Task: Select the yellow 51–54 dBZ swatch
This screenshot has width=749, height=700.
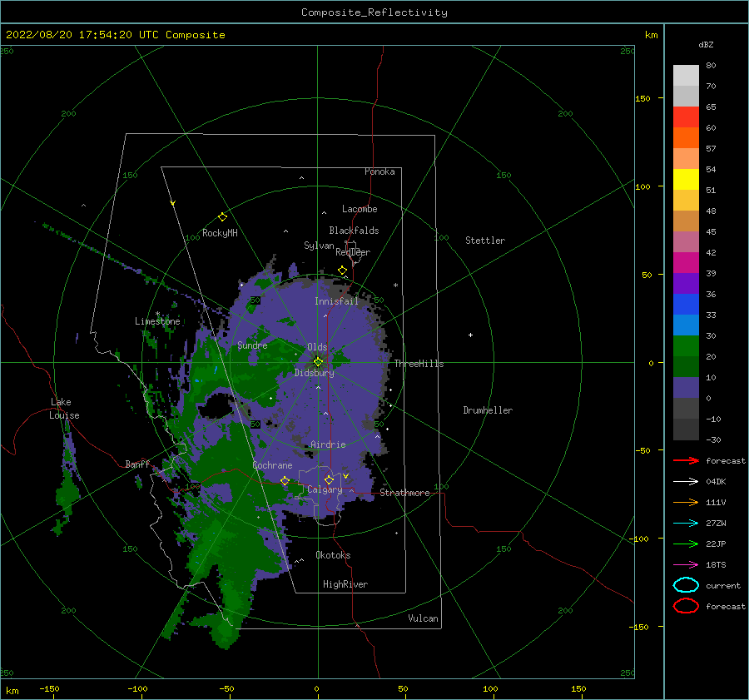Action: point(686,179)
